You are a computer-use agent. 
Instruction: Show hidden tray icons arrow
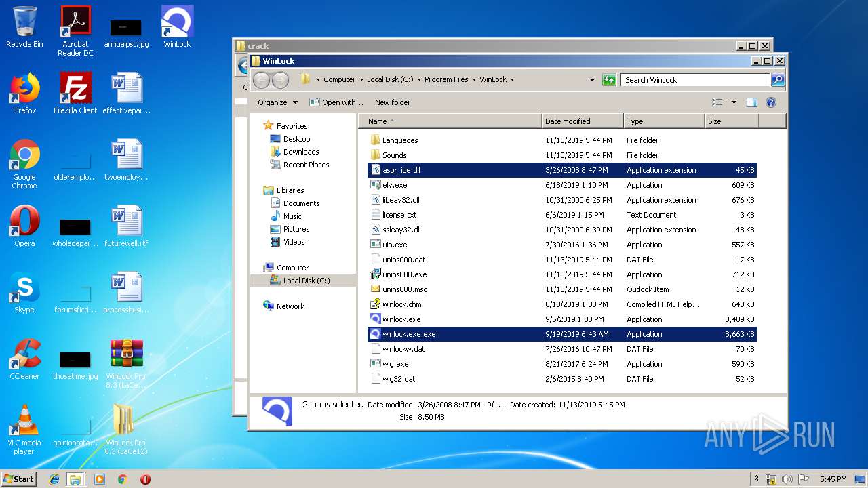pyautogui.click(x=756, y=479)
